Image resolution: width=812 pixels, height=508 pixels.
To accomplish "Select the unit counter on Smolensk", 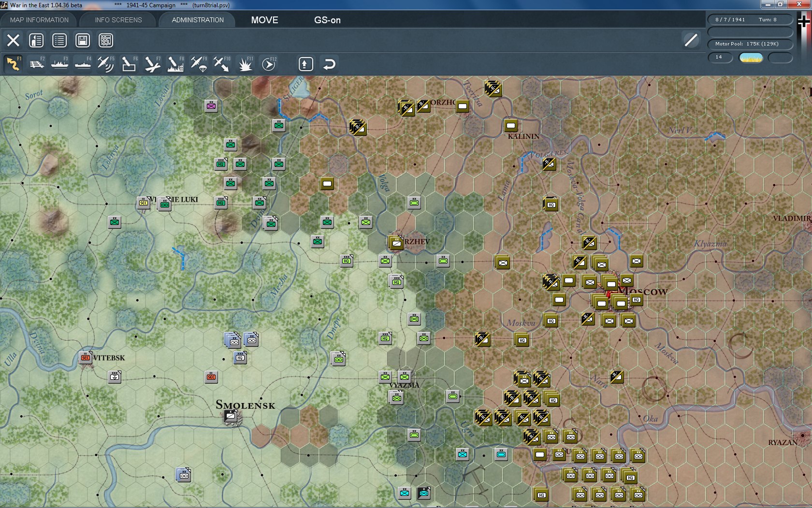I will 231,416.
